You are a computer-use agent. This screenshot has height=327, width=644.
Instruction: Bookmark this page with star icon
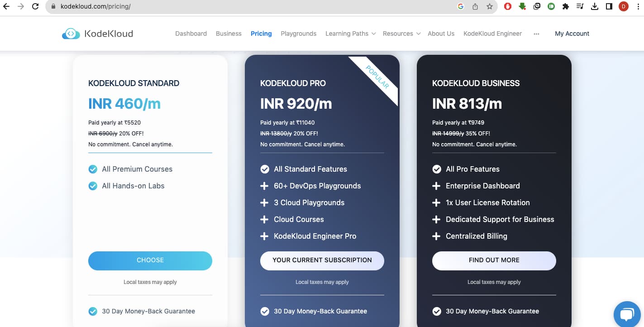pos(489,7)
